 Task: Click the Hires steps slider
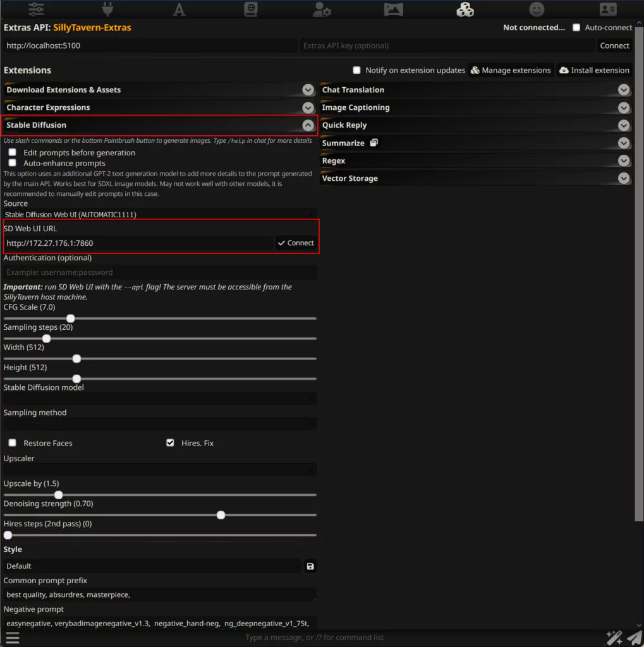159,535
